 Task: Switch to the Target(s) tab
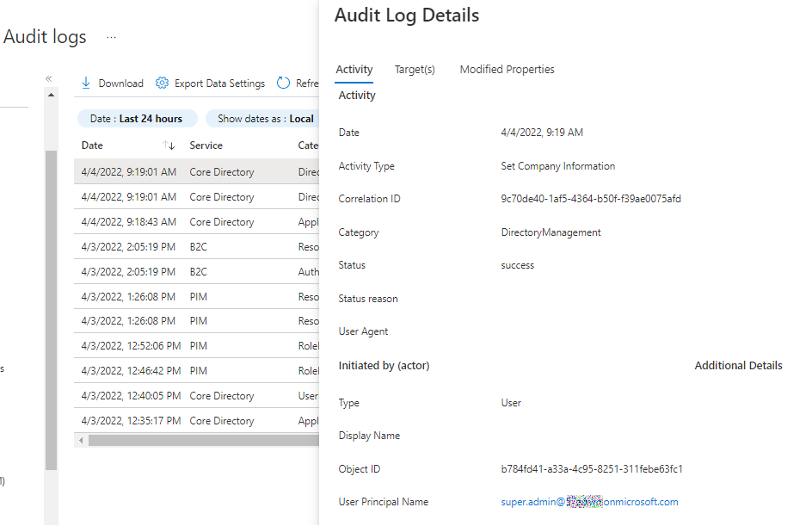point(415,70)
